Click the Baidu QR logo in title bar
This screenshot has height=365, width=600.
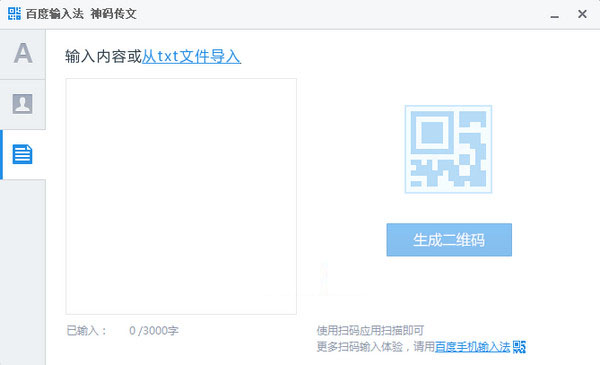(x=14, y=14)
